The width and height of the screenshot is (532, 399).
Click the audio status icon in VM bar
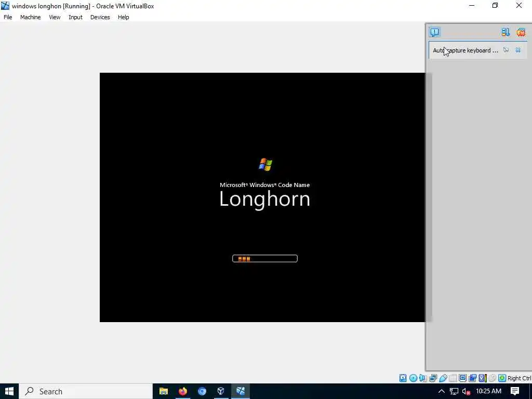tap(423, 378)
